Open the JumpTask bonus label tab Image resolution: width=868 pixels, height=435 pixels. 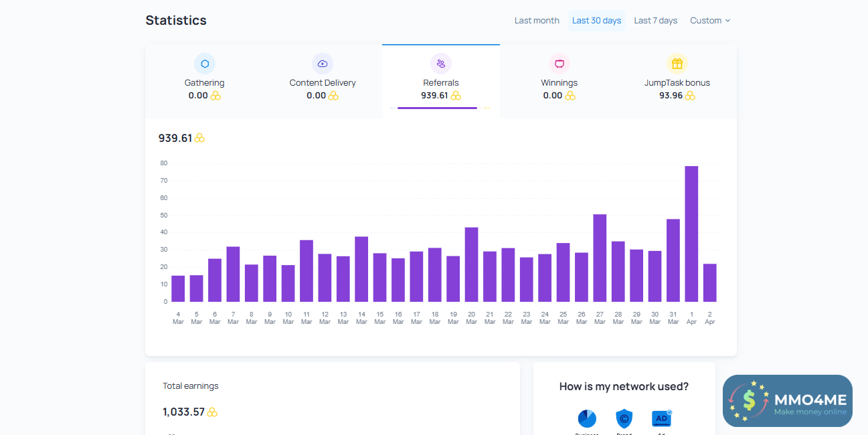(x=677, y=83)
